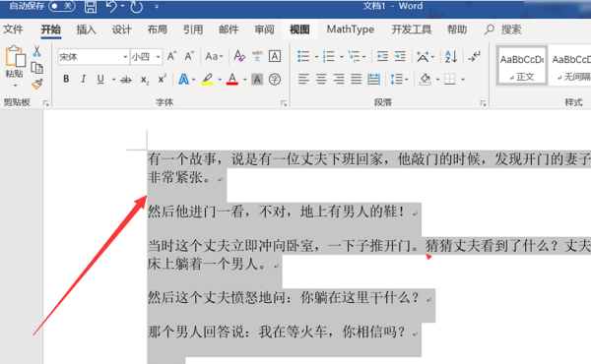The width and height of the screenshot is (591, 364).
Task: Open the MathType tab
Action: (351, 30)
